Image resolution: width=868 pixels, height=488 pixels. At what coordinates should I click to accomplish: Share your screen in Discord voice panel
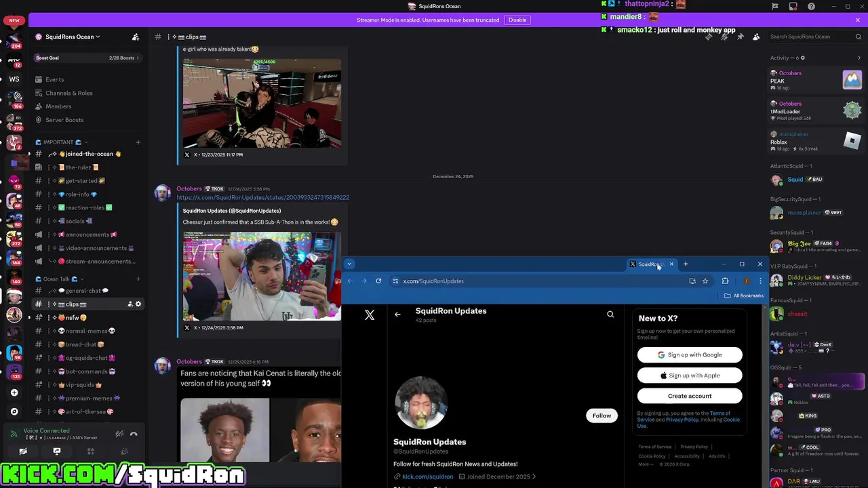pyautogui.click(x=57, y=451)
